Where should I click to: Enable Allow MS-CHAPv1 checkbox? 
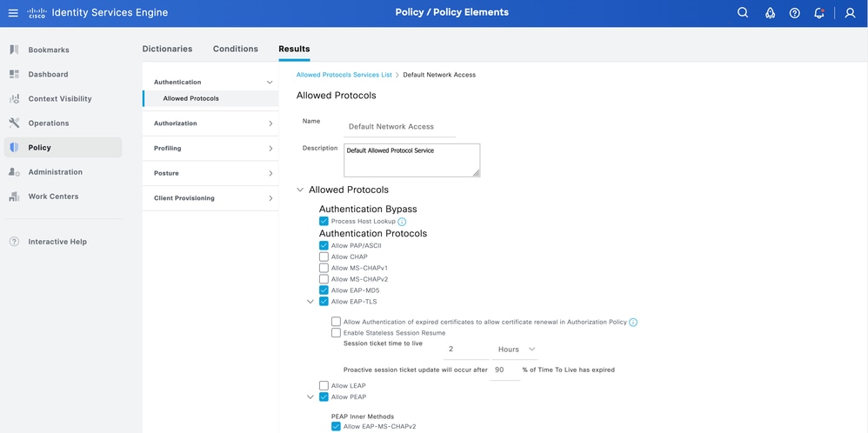click(x=324, y=268)
